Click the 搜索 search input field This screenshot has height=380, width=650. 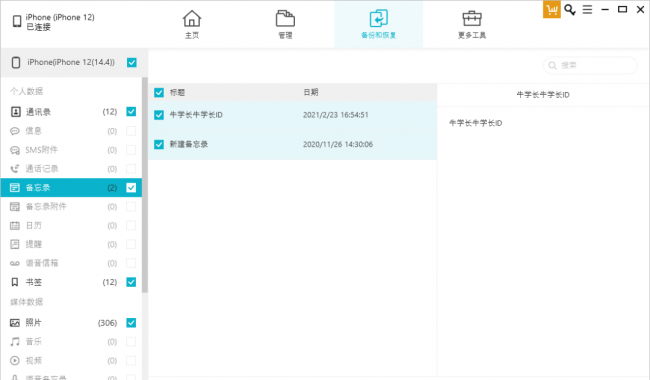click(590, 65)
